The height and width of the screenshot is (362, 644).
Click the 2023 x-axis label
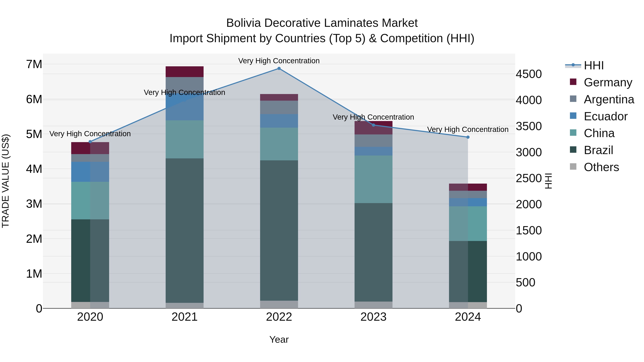(x=374, y=317)
